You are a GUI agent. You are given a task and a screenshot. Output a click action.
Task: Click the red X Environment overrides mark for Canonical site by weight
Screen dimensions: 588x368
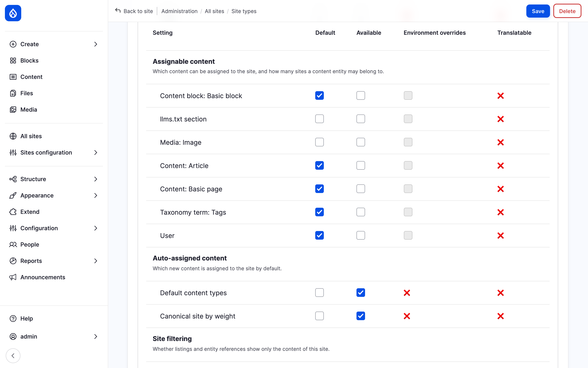click(407, 316)
